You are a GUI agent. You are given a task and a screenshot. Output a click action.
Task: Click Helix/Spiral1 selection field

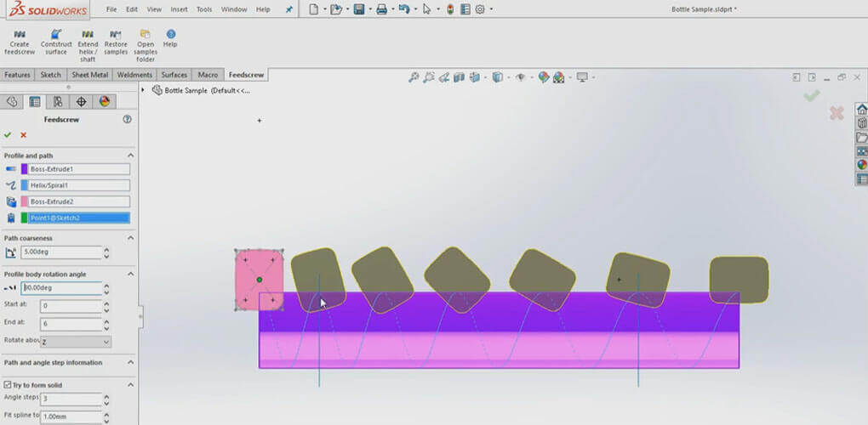(79, 185)
